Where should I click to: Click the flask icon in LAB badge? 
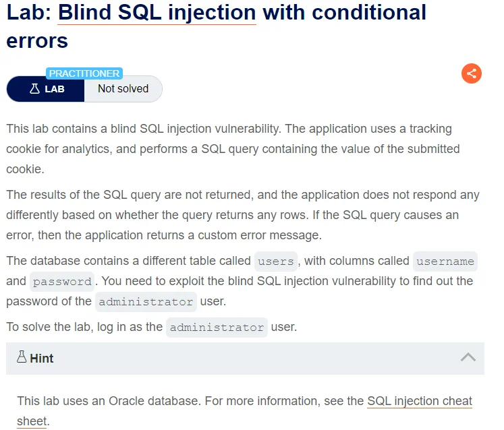click(34, 89)
